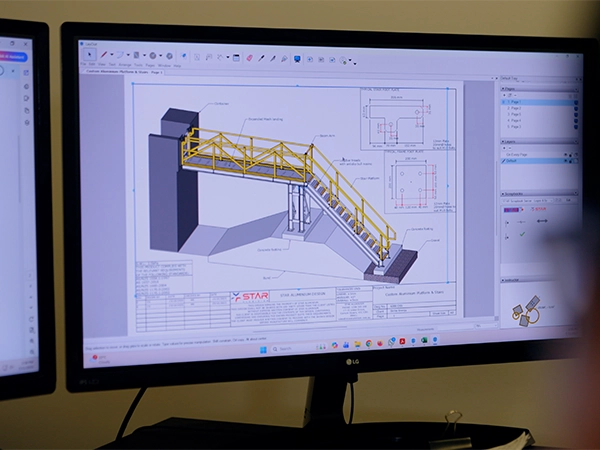The width and height of the screenshot is (600, 450).
Task: Go to next page icon
Action: click(x=332, y=60)
